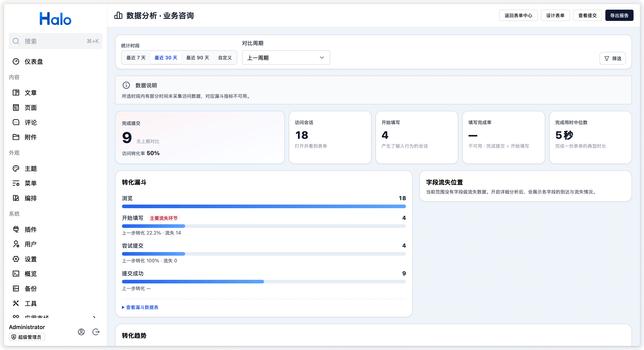Click the 页面 pages icon
The height and width of the screenshot is (350, 644).
point(16,108)
